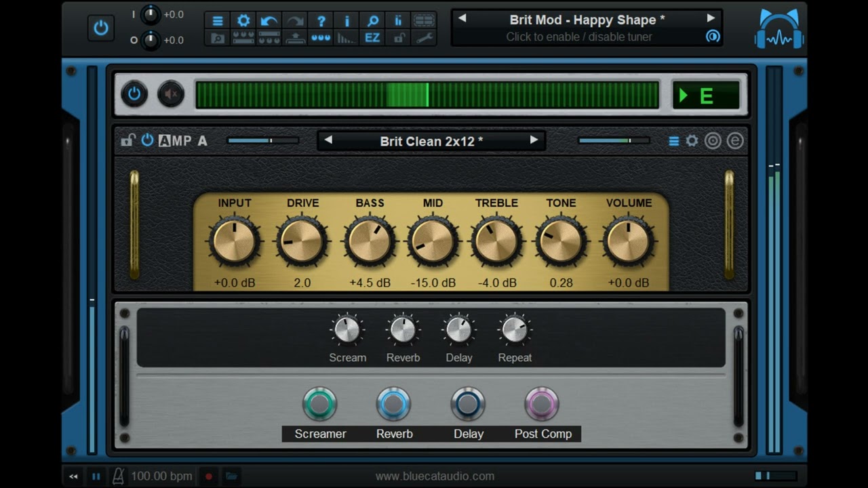Click the input gain knob at top
868x488 pixels.
click(x=151, y=14)
